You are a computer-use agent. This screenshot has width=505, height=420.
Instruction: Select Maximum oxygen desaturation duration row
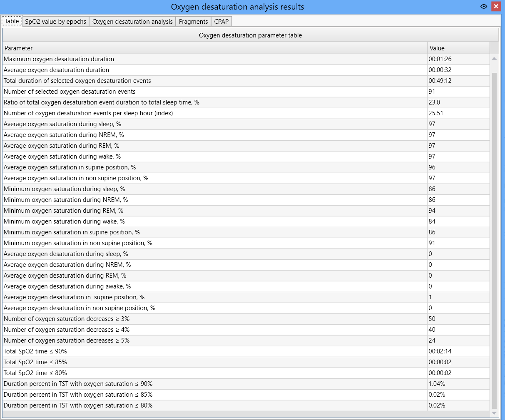(x=246, y=59)
